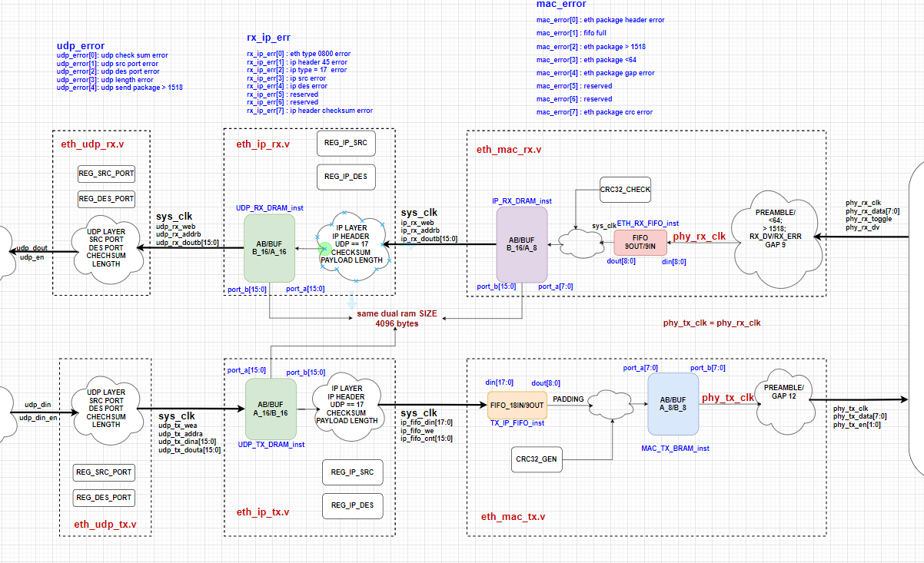Select REG_SRC_PORT box in eth_udp_tx.v
Screen dimensions: 924x563
103,472
